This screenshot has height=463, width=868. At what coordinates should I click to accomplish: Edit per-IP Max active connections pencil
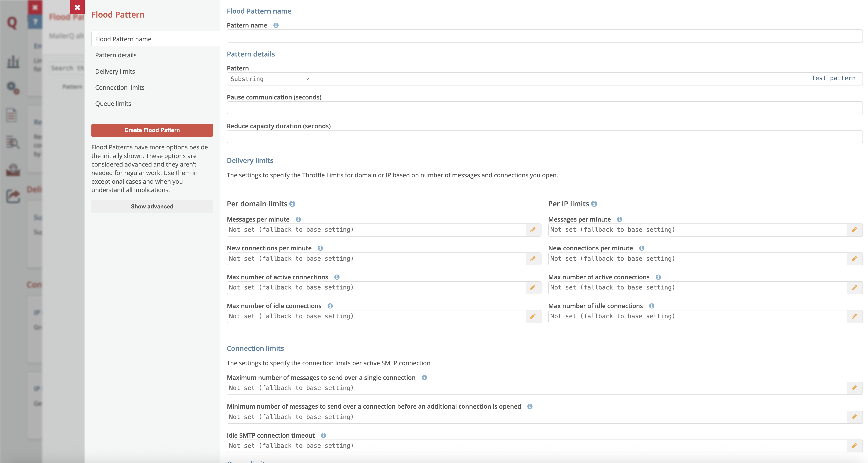click(x=854, y=288)
